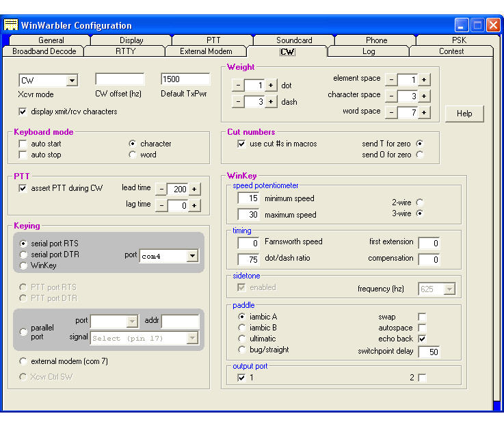Decrease PTT lag time
Viewport: 504px width, 431px height.
[161, 205]
